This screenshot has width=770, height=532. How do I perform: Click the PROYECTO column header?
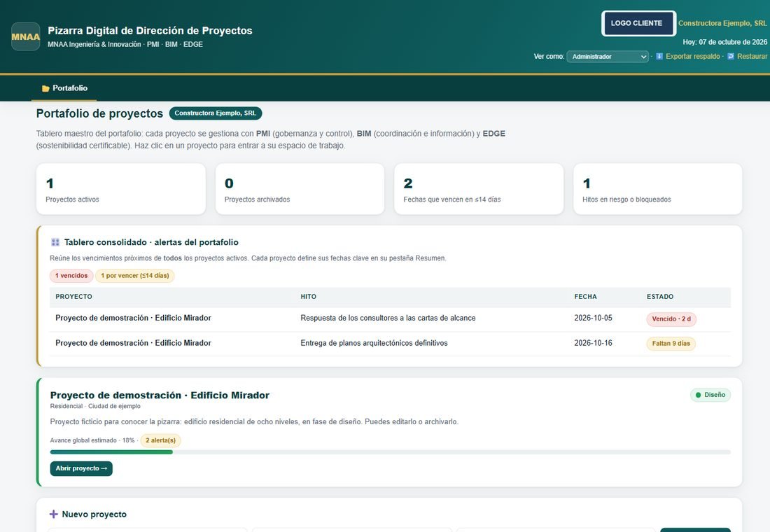click(x=73, y=297)
